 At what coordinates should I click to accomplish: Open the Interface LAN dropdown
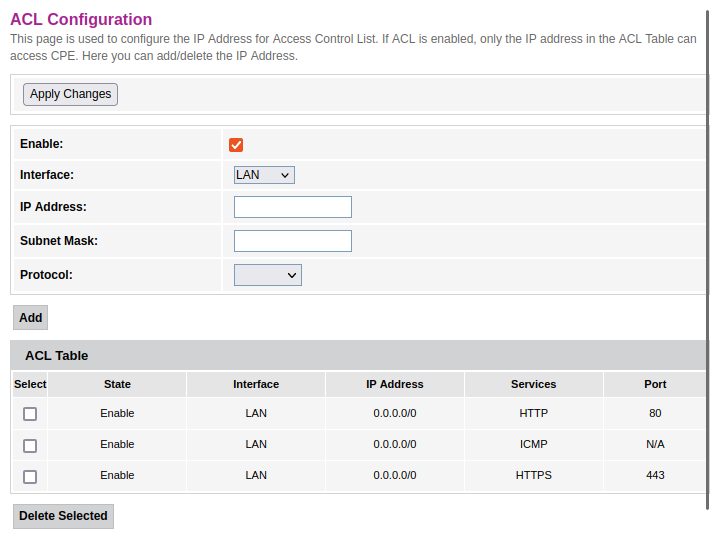pyautogui.click(x=264, y=175)
